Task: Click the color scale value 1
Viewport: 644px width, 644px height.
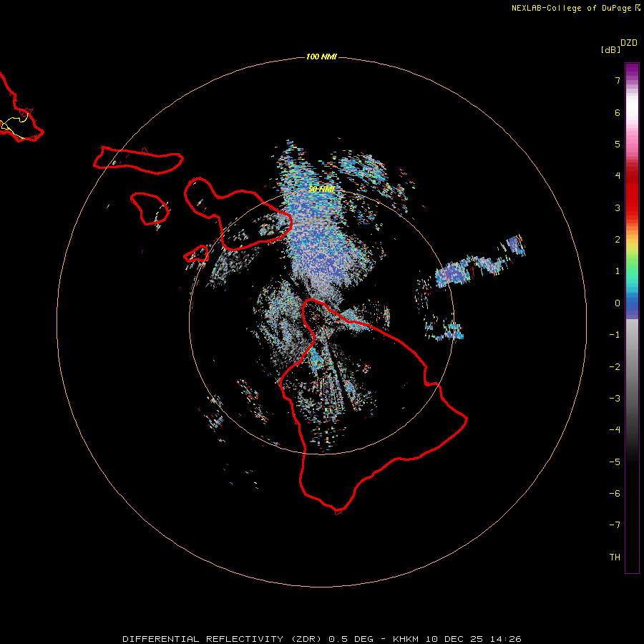Action: [618, 271]
